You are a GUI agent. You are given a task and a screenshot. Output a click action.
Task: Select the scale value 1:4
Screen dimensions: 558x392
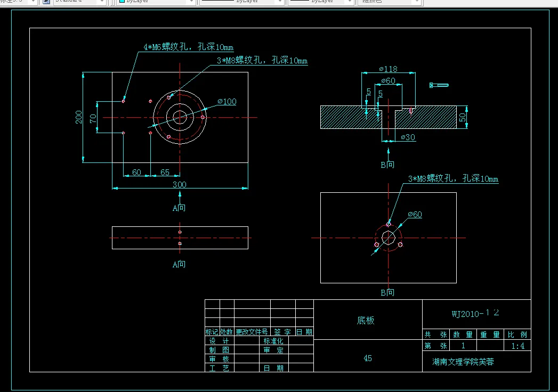[518, 346]
